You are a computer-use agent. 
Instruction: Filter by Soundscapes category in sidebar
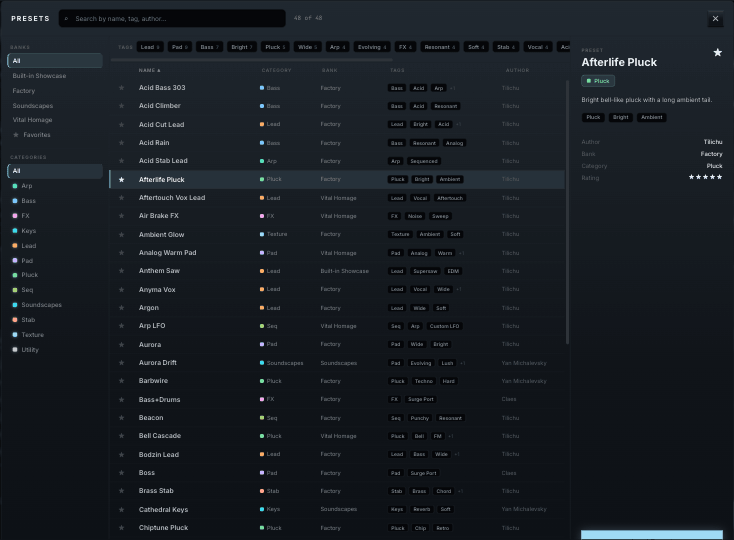click(x=55, y=305)
